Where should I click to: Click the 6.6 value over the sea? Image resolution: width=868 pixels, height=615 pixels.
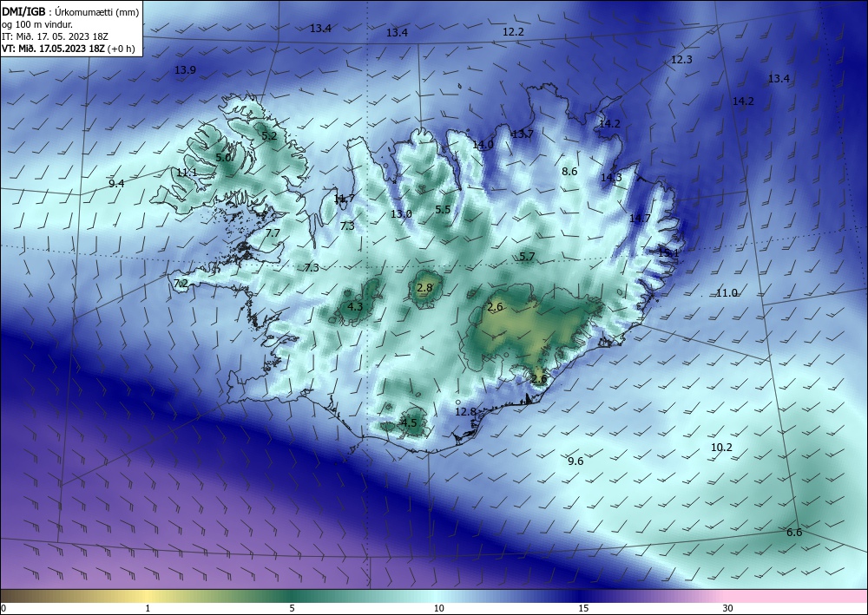(x=794, y=533)
